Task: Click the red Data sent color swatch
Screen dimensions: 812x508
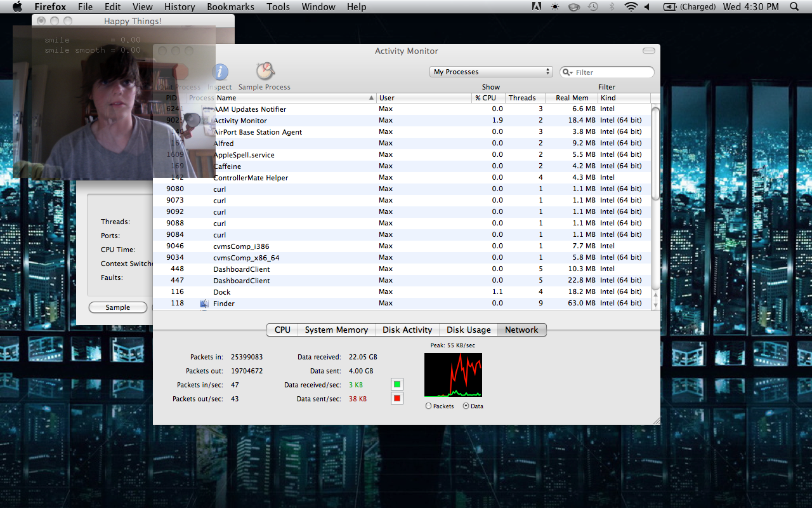Action: pos(397,399)
